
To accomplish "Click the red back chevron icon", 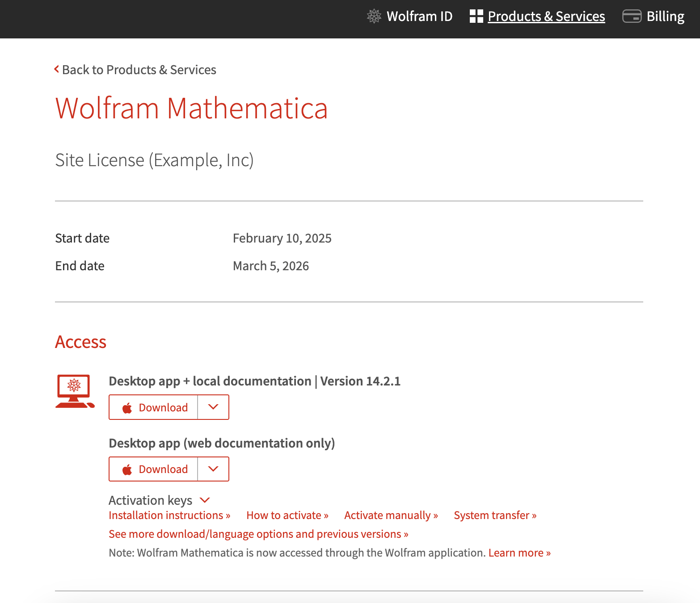I will [x=57, y=69].
